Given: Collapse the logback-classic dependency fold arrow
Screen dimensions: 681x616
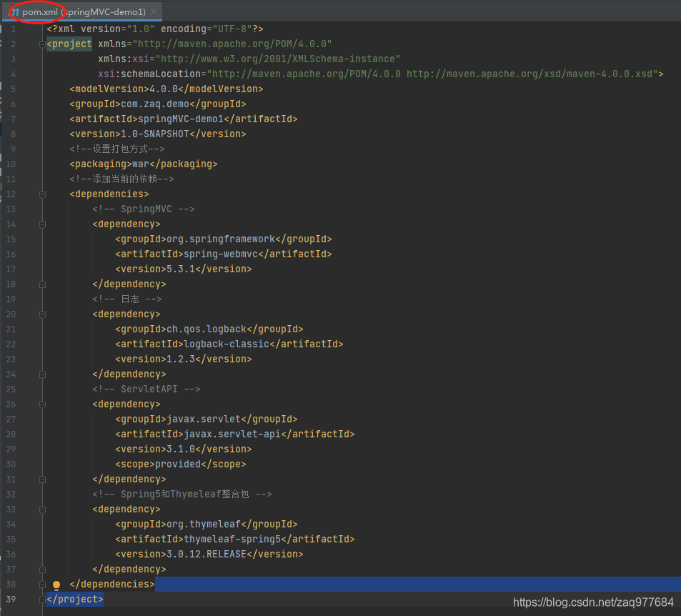Looking at the screenshot, I should (41, 314).
